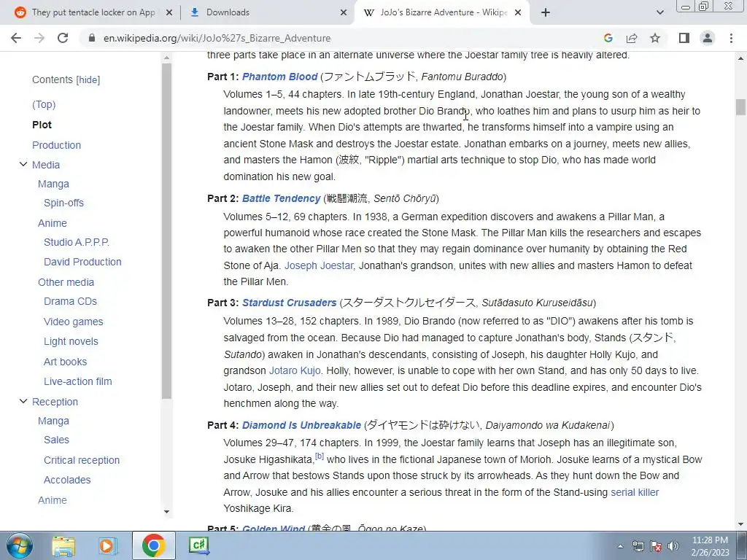Go to Live-action film section
Screen dimensions: 747x560
coord(77,381)
